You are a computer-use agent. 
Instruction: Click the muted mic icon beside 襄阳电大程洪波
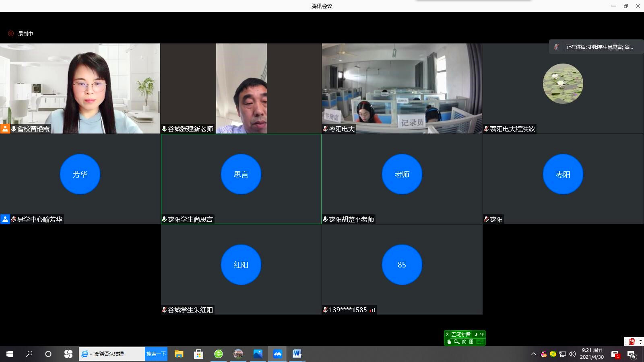pos(486,129)
